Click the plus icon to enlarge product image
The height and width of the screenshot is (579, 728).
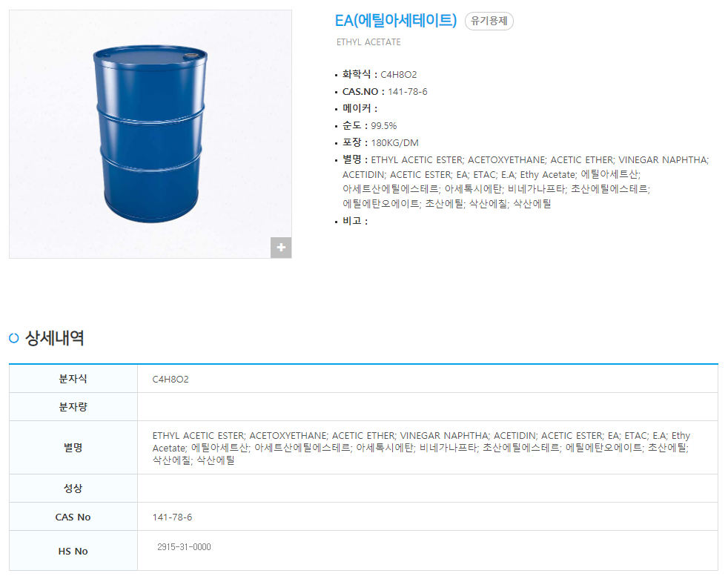coord(281,248)
